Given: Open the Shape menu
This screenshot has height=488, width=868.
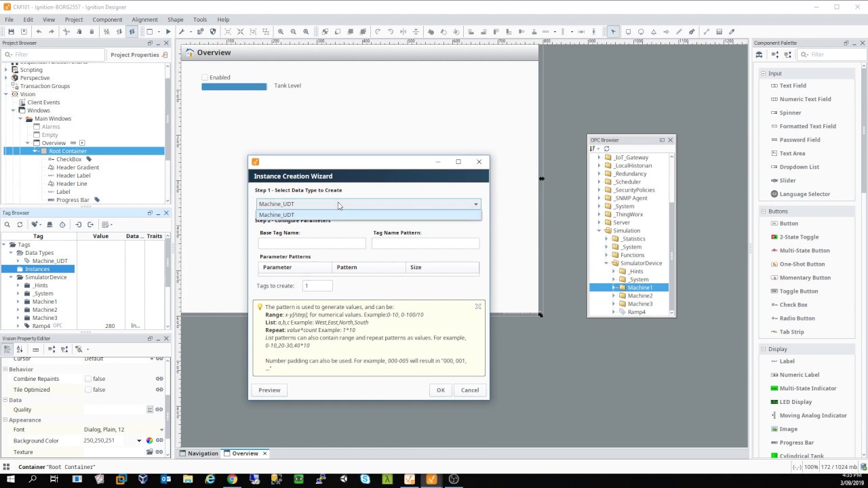Looking at the screenshot, I should point(175,20).
